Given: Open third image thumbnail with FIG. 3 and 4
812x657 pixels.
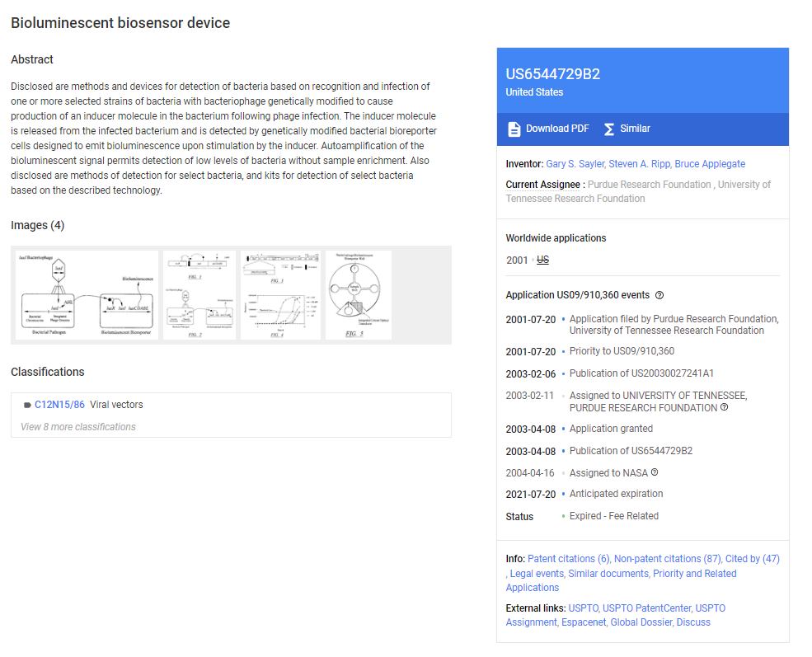Looking at the screenshot, I should point(280,295).
